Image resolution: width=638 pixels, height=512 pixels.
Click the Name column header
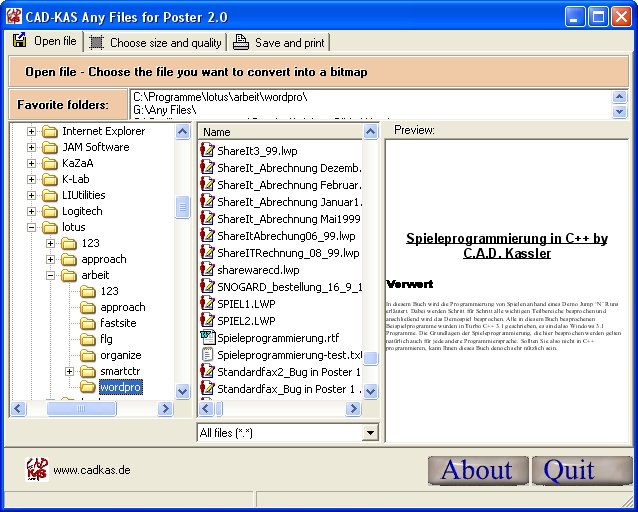click(217, 132)
